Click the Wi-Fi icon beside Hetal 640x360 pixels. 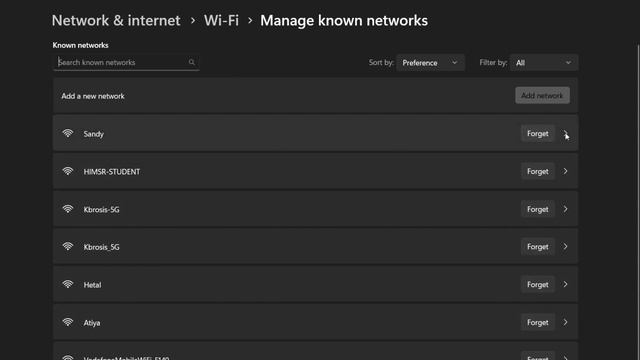coord(68,284)
